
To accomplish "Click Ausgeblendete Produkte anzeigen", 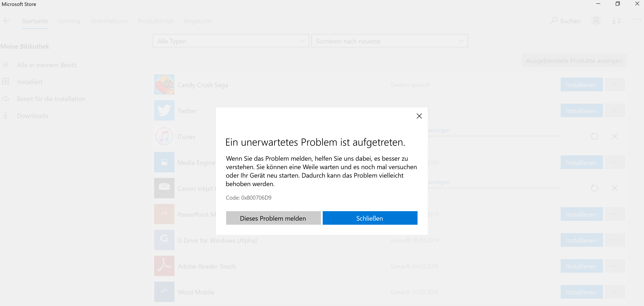I will 574,61.
